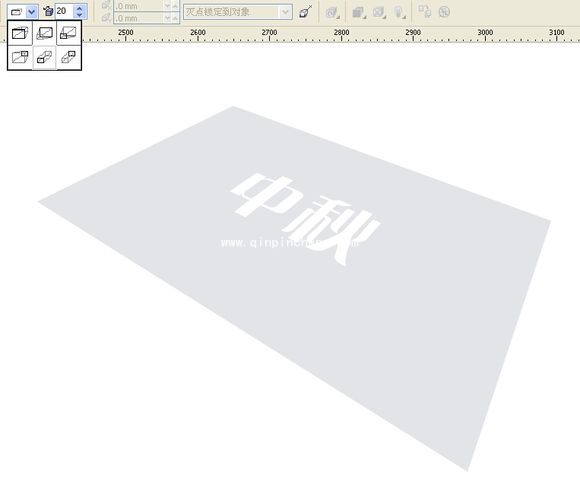Open the extrusion color flyout
580x486 pixels.
click(x=359, y=13)
